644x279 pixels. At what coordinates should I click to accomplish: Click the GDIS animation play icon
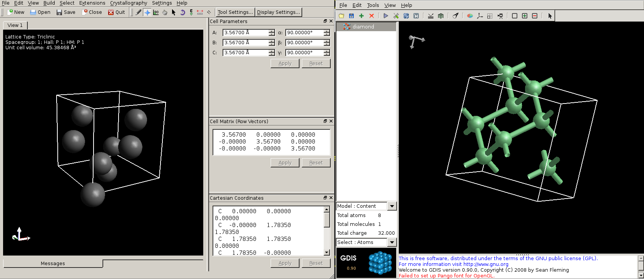386,16
